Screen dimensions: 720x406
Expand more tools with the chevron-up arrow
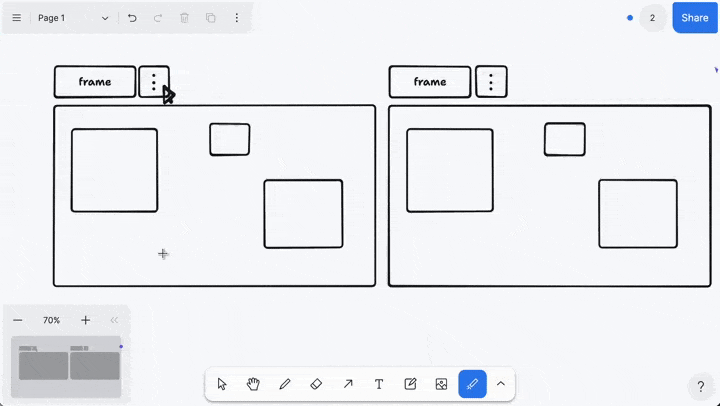501,384
